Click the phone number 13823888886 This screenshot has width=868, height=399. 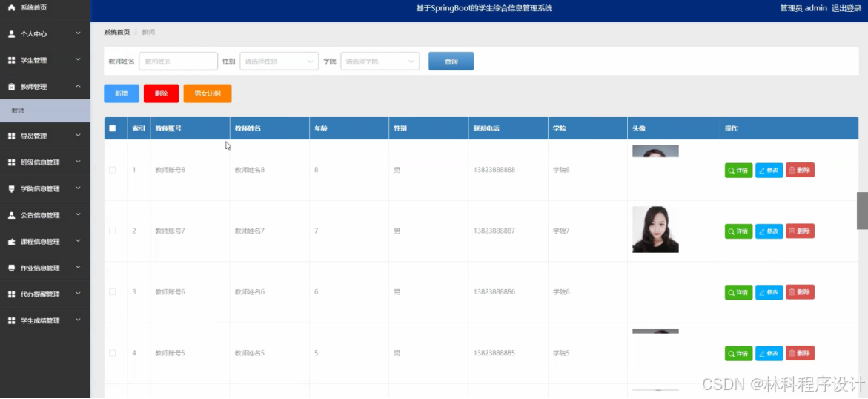(494, 292)
